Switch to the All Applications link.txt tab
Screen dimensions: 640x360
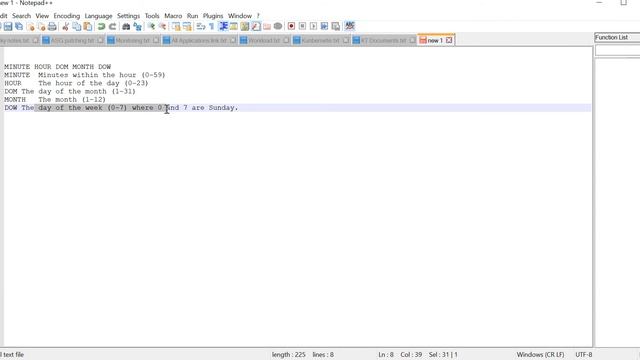point(199,40)
